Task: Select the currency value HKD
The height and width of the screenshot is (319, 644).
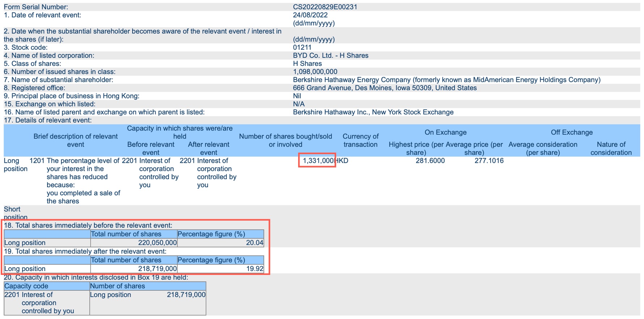Action: (x=342, y=161)
